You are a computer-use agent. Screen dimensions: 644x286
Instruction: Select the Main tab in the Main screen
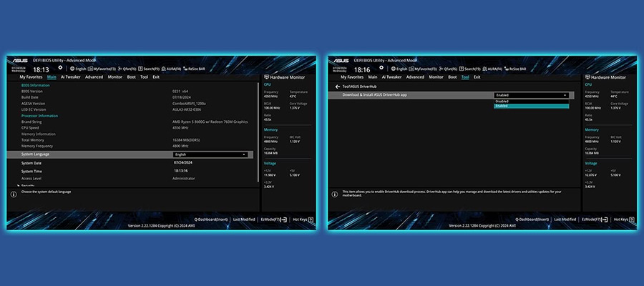52,77
